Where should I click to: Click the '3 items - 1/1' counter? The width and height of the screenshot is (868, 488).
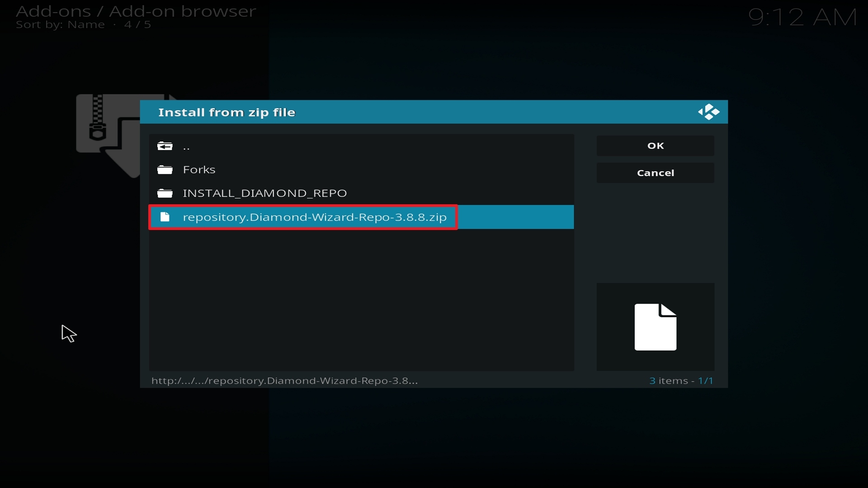click(681, 380)
